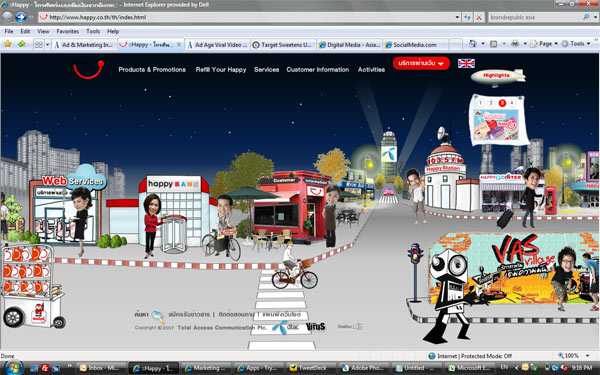The height and width of the screenshot is (375, 600).
Task: Click Customer Information nav link
Action: coord(318,70)
